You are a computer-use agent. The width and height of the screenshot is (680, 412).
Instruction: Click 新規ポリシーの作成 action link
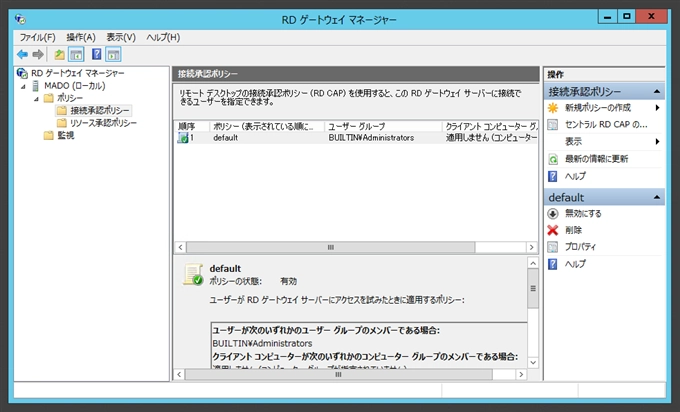(598, 108)
